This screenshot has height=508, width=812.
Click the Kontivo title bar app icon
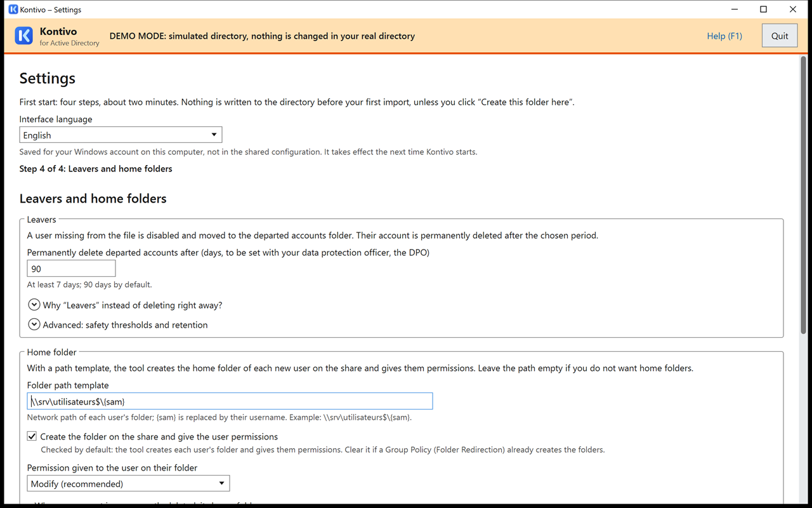tap(13, 10)
